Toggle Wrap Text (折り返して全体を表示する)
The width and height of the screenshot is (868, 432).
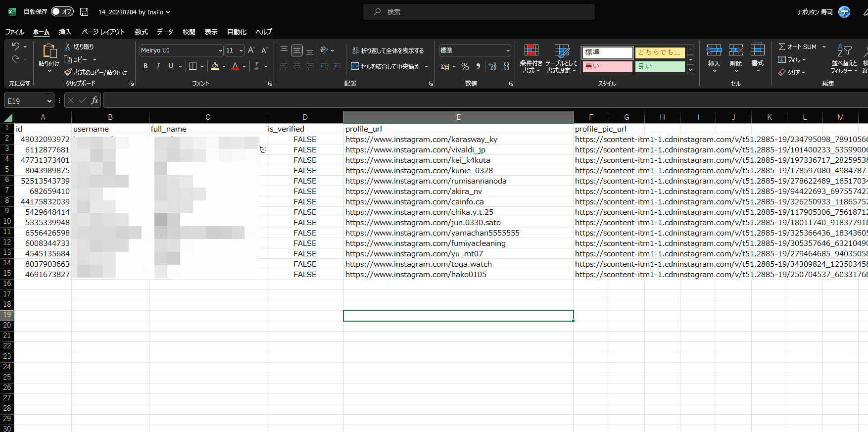pos(388,50)
